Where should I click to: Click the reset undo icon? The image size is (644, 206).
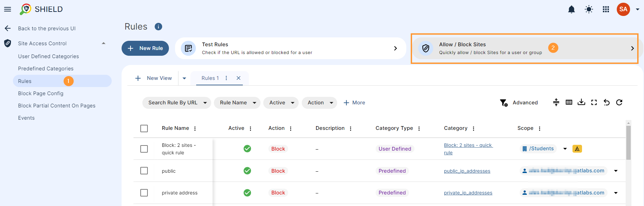[x=607, y=102]
